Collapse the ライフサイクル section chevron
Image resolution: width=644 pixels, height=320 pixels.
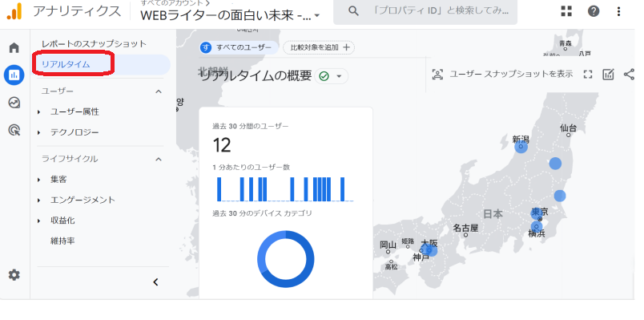pyautogui.click(x=159, y=159)
